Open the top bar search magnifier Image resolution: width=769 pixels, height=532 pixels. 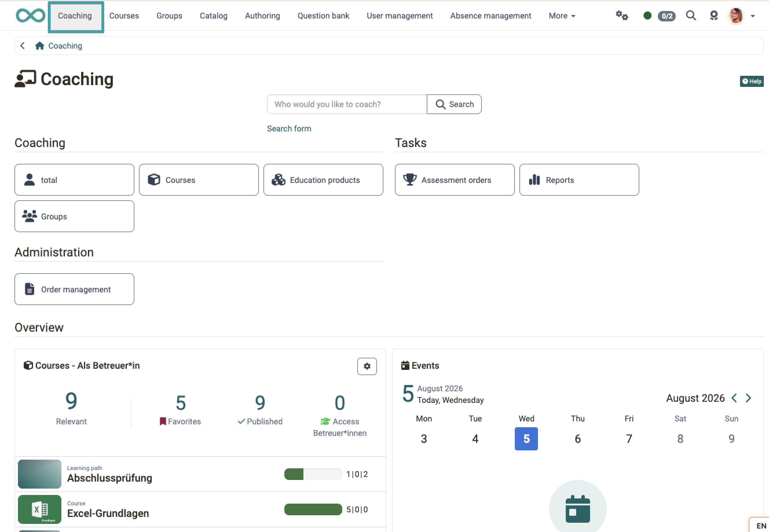691,16
